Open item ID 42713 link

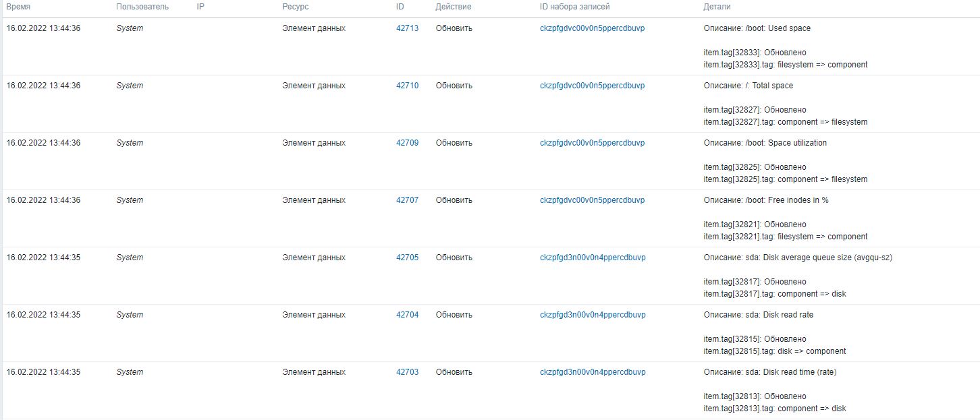[407, 28]
